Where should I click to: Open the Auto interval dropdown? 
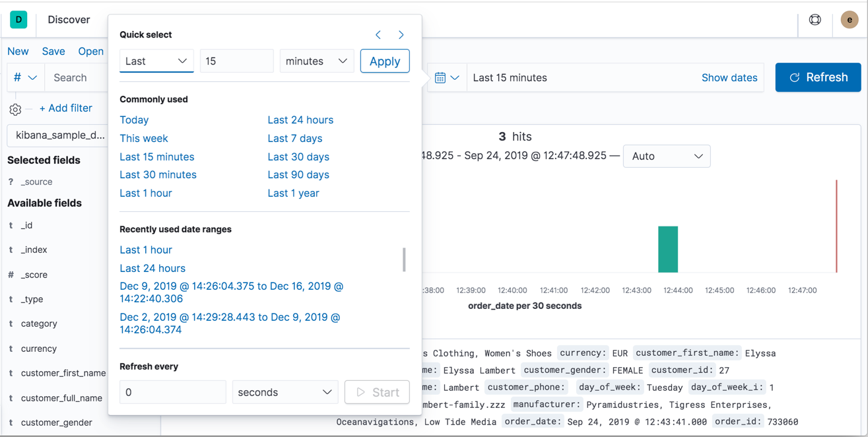pyautogui.click(x=667, y=156)
